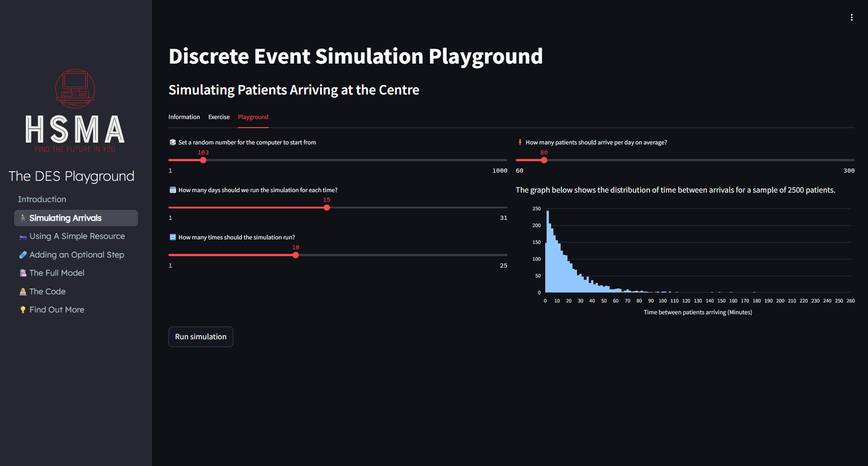Click the tallest bar in arrivals histogram

pos(547,252)
